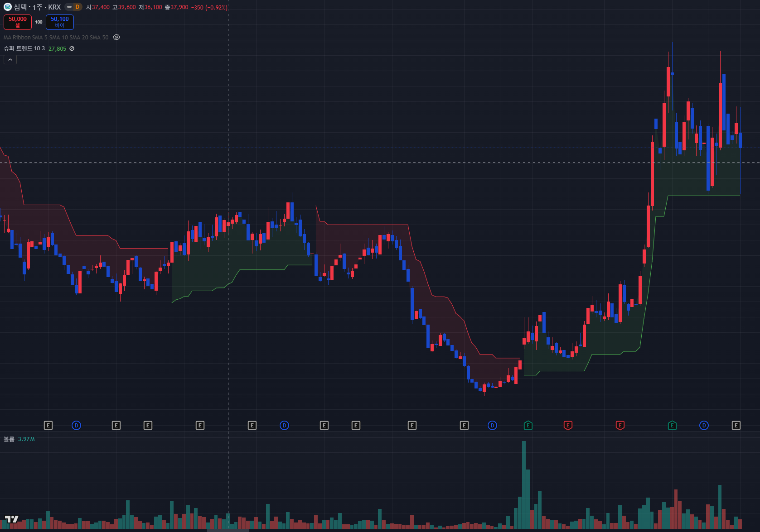Select the 슈퍼 트렌드 10 3 indicator legend

click(24, 48)
